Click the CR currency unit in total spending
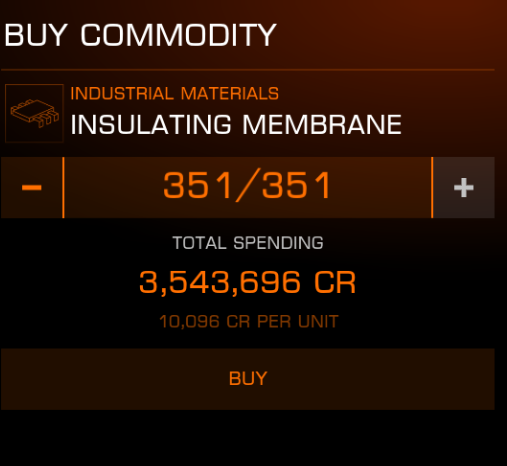 pos(335,282)
